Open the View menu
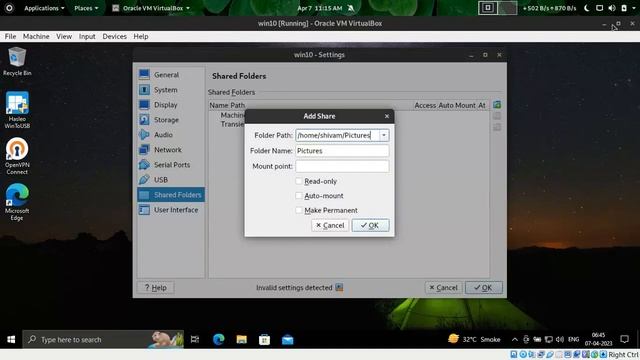640x360 pixels. click(x=64, y=36)
